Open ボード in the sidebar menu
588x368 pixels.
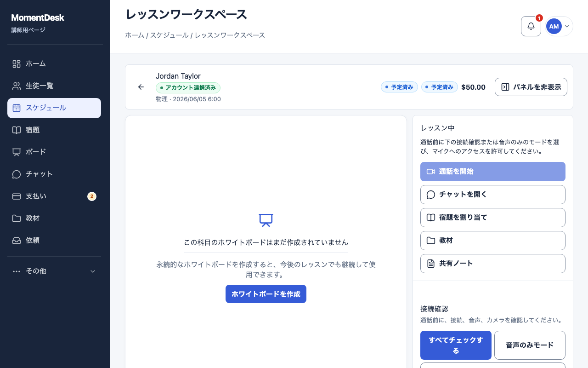[54, 152]
